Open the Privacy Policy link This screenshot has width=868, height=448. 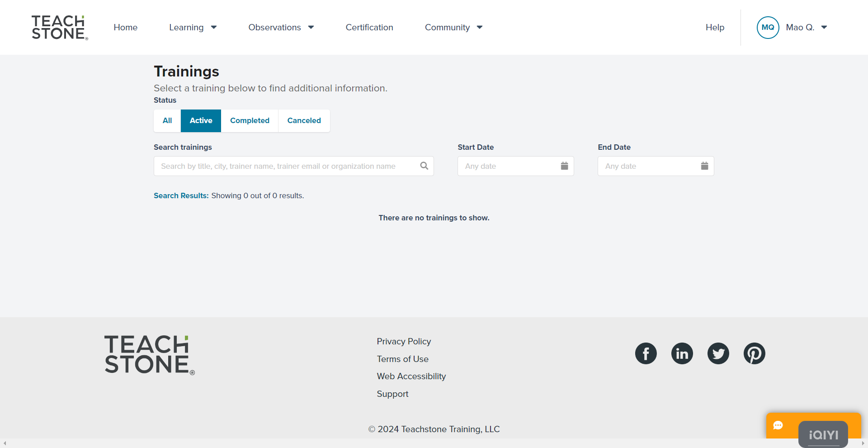[404, 342]
